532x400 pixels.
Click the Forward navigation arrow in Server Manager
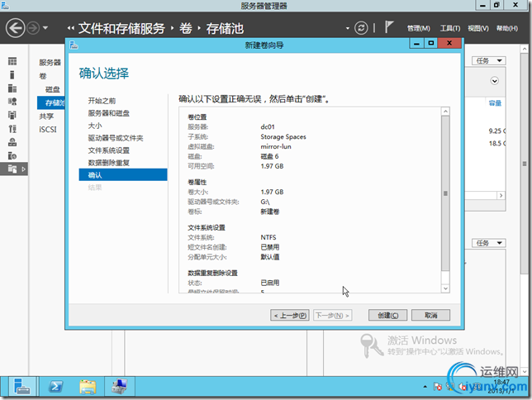33,28
